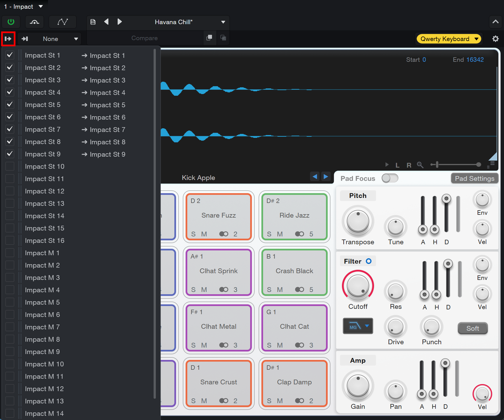Select the R channel in waveform
Image resolution: width=504 pixels, height=420 pixels.
point(409,165)
